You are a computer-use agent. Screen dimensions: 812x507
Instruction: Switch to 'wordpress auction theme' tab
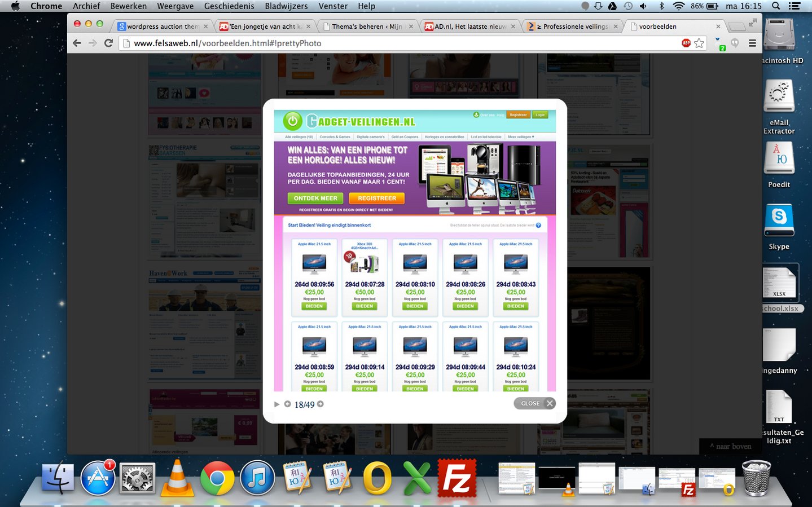162,27
